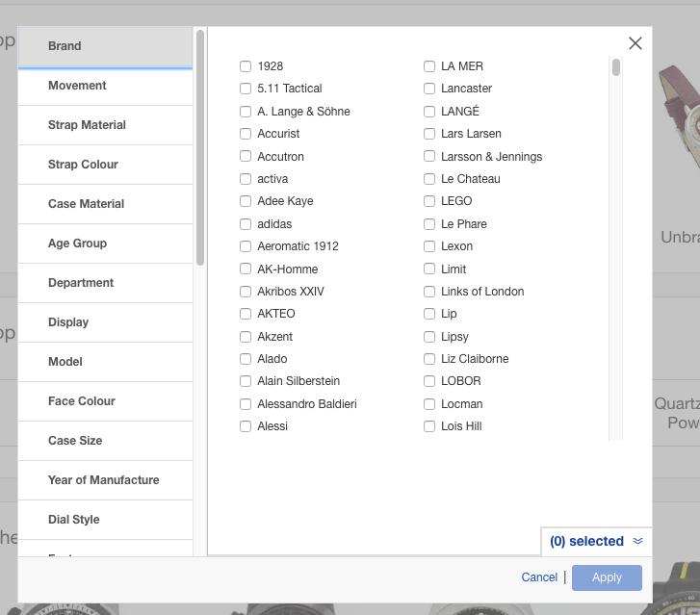The width and height of the screenshot is (700, 615).
Task: Select the A. Lange & Söhne checkbox
Action: (246, 112)
